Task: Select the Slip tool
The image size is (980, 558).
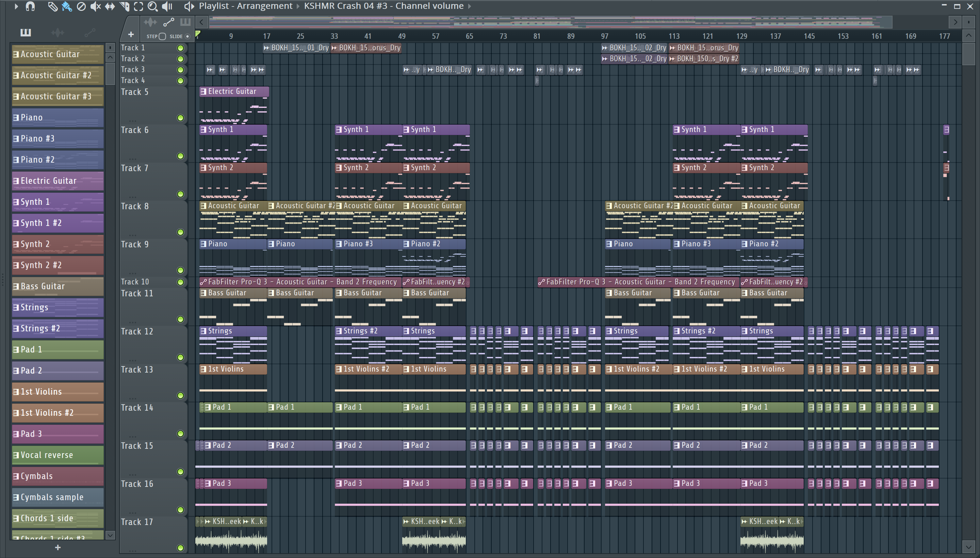Action: point(110,6)
